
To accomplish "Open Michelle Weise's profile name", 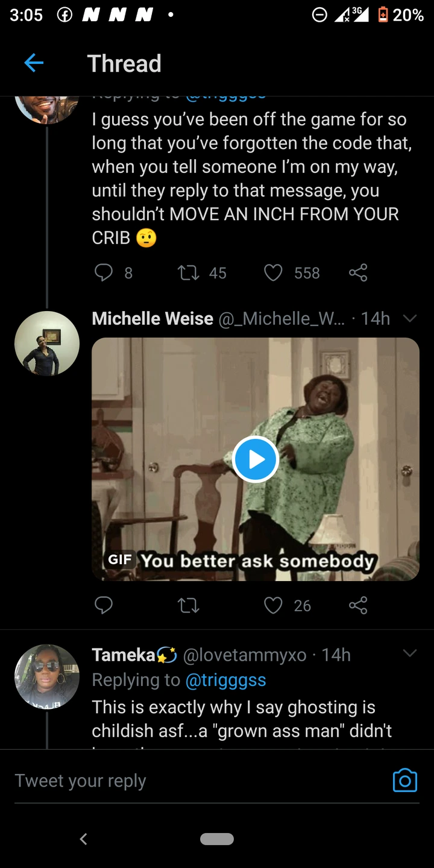I will pos(153,318).
